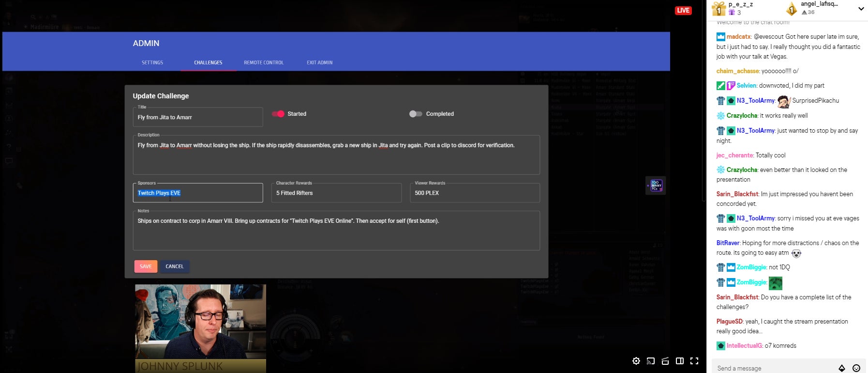Image resolution: width=868 pixels, height=373 pixels.
Task: Click the top gifter gift box badge
Action: click(718, 9)
